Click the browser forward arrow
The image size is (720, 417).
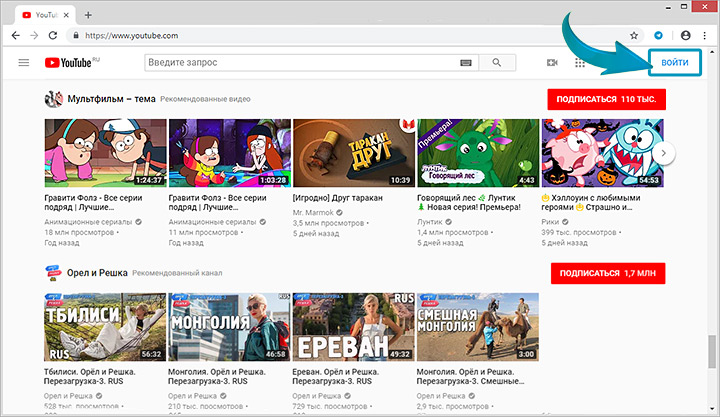click(x=34, y=35)
